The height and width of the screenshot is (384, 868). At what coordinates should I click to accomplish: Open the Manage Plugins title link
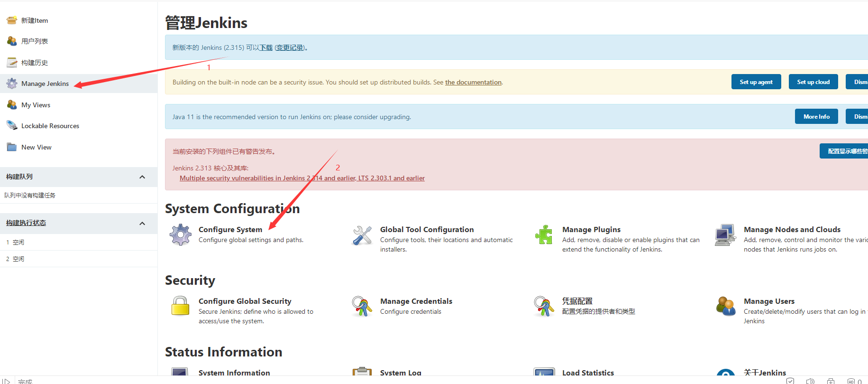coord(591,229)
